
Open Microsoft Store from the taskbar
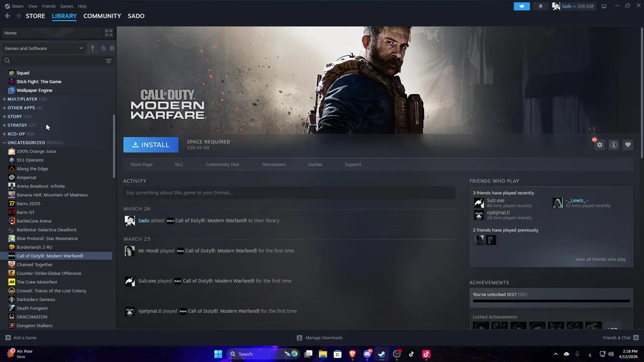(338, 354)
